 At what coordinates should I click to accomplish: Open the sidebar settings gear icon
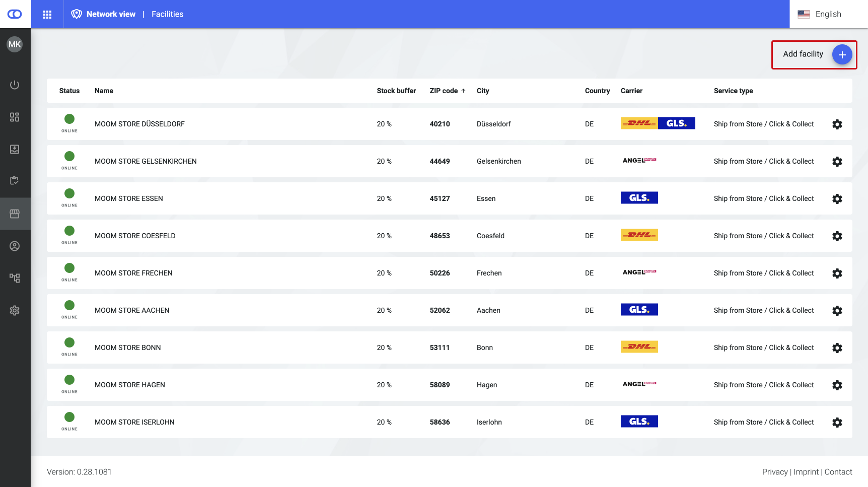15,310
